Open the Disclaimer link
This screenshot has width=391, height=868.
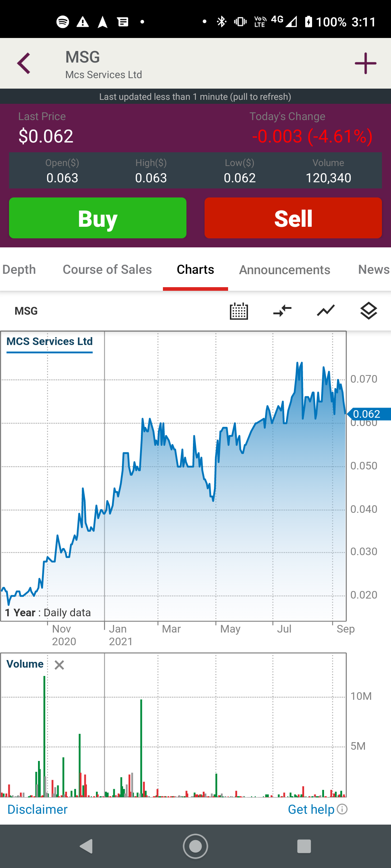(37, 809)
